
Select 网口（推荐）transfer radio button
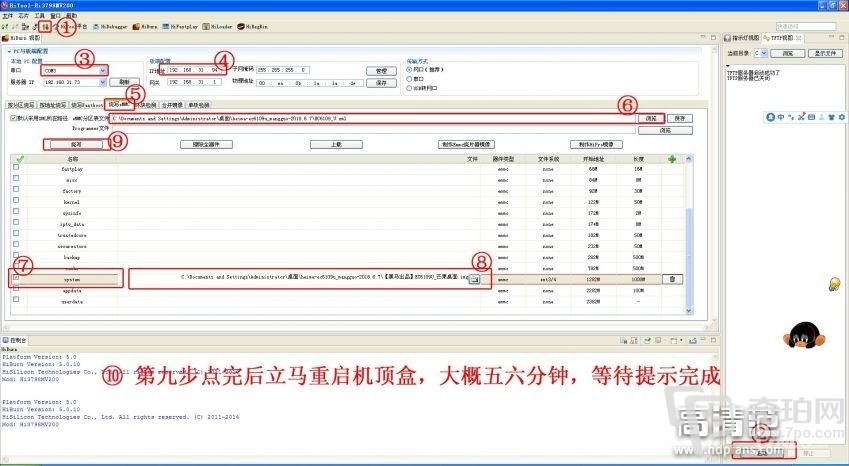pos(409,70)
